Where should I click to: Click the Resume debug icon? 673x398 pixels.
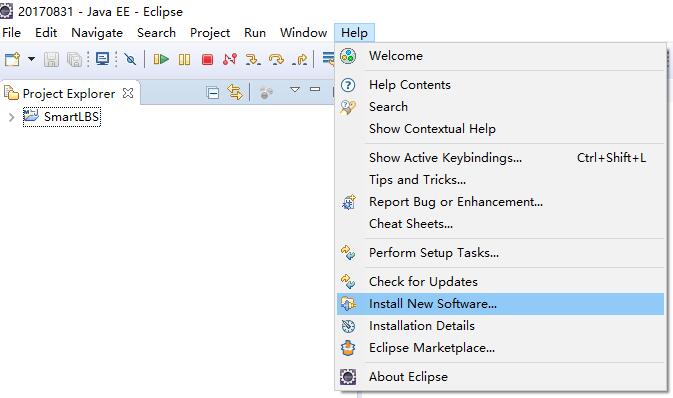(161, 59)
